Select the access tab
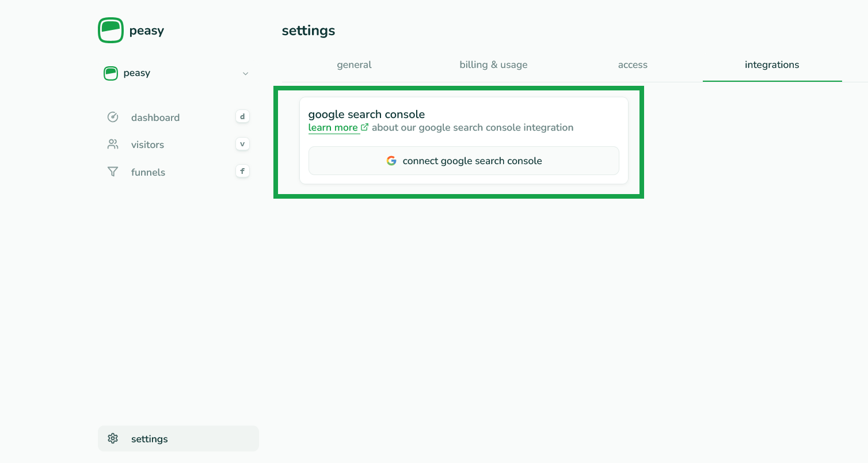Viewport: 868px width, 463px height. [633, 65]
